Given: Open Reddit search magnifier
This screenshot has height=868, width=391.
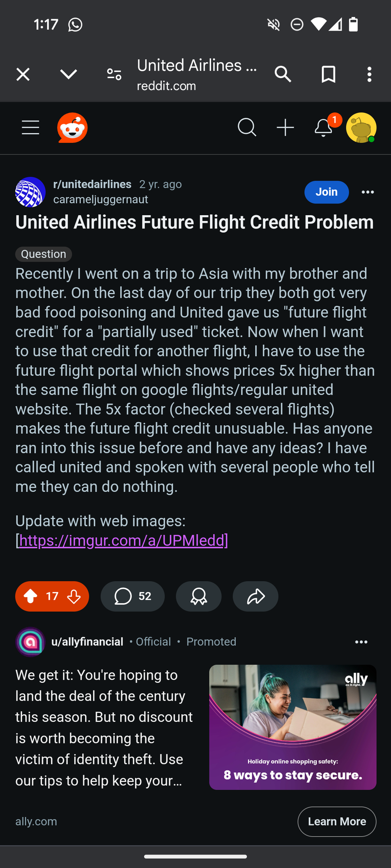Looking at the screenshot, I should click(247, 128).
